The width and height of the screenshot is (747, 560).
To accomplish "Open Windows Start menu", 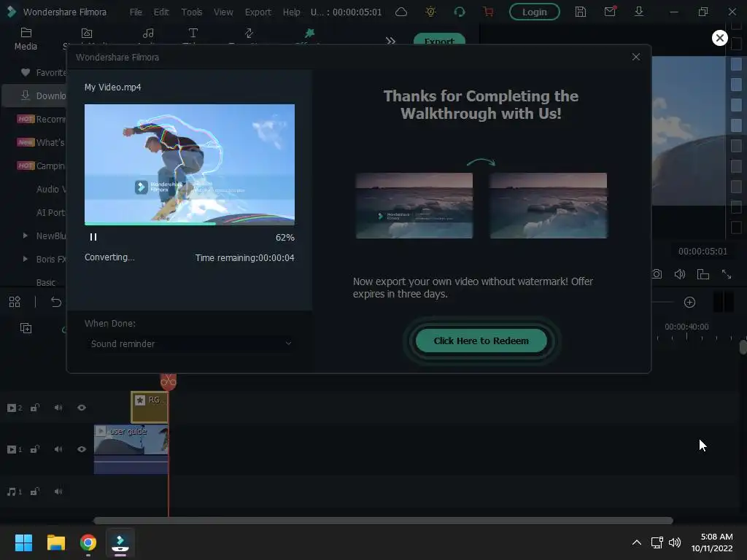I will point(23,542).
